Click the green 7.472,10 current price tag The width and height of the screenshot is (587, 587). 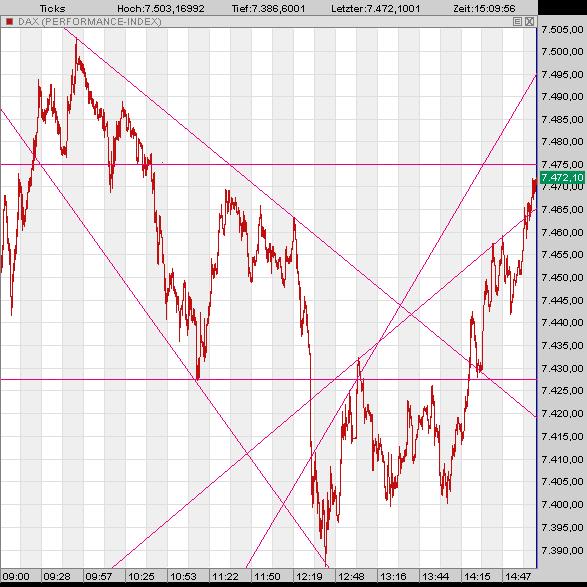pos(562,177)
